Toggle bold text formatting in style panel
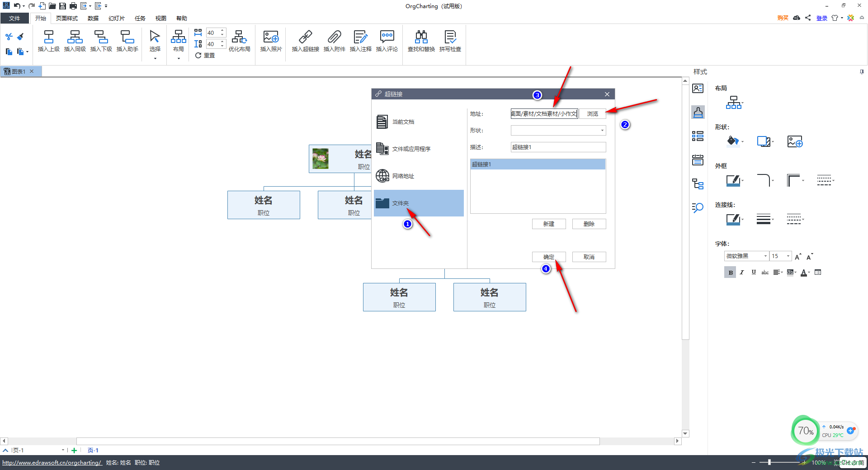868x470 pixels. (730, 273)
